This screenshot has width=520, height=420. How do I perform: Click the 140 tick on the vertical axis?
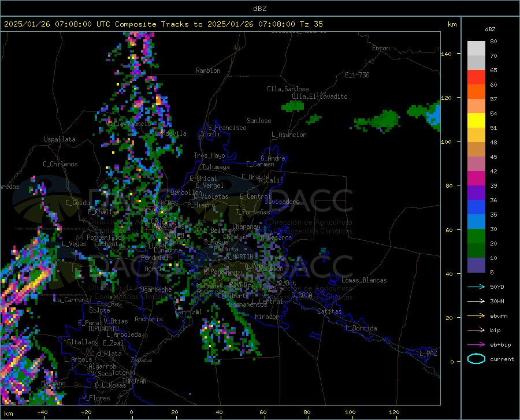coord(446,54)
